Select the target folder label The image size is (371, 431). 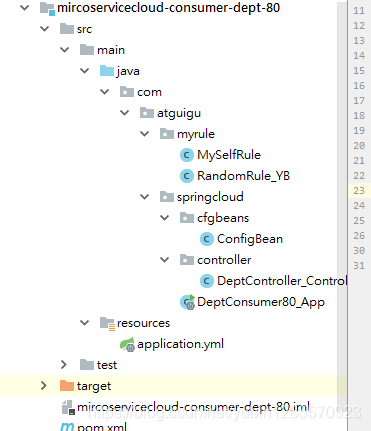(94, 386)
